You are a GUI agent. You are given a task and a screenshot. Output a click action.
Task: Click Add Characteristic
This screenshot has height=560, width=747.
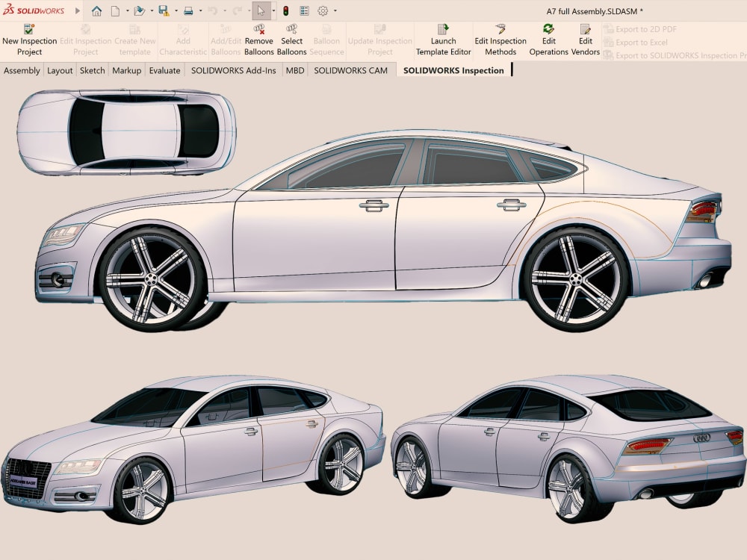183,40
